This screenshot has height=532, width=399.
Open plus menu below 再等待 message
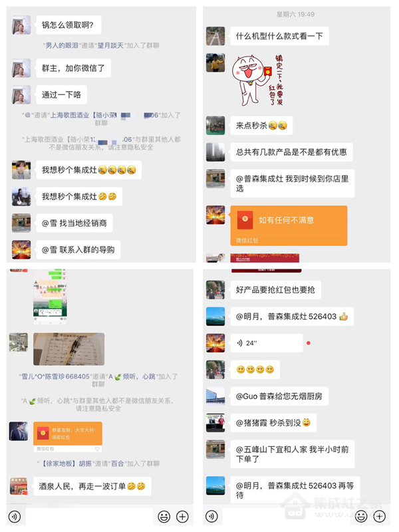[x=379, y=517]
